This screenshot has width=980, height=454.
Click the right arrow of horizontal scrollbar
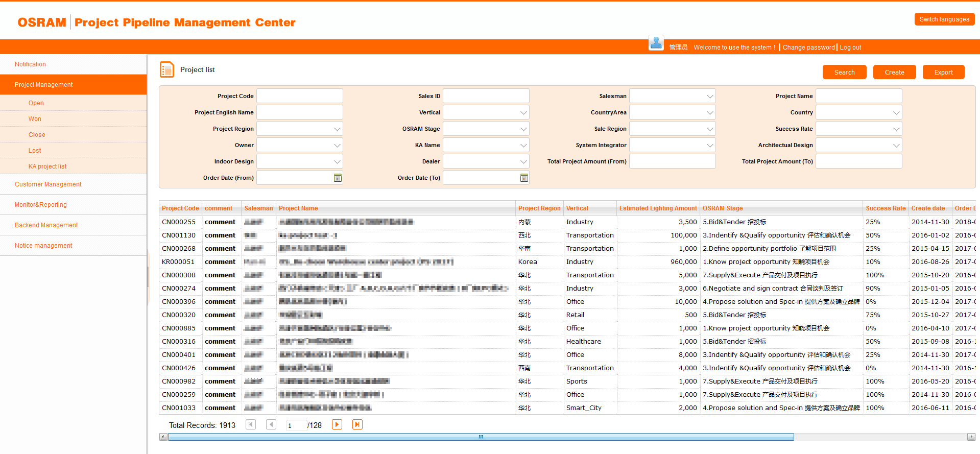(971, 437)
